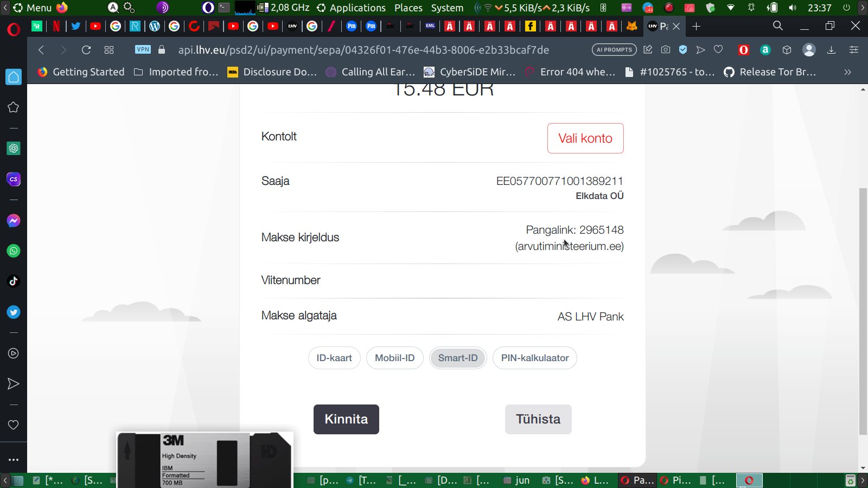Select the Mobiil-ID authentication option
Viewport: 868px width, 488px height.
395,358
